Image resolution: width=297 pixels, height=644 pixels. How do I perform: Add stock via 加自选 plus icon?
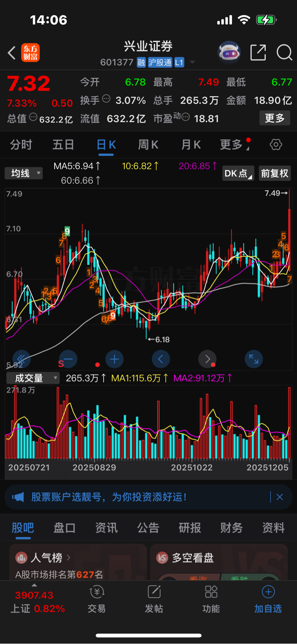pyautogui.click(x=268, y=592)
